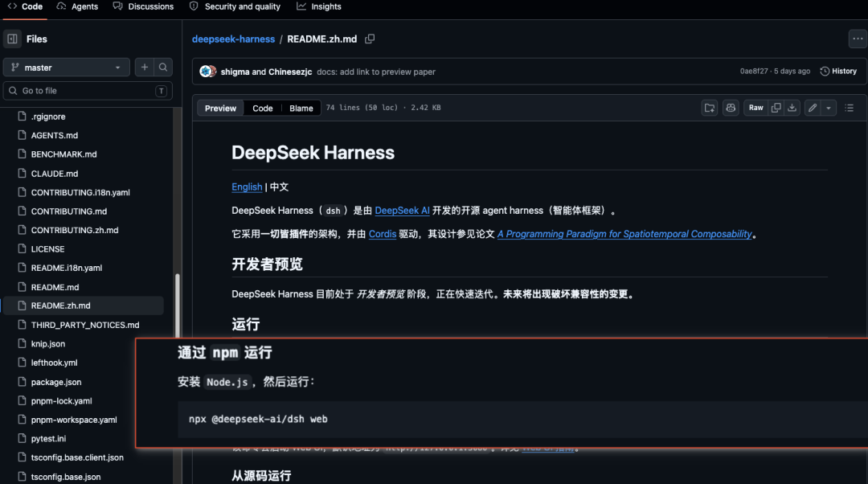868x484 pixels.
Task: Switch to Blame view
Action: click(301, 108)
